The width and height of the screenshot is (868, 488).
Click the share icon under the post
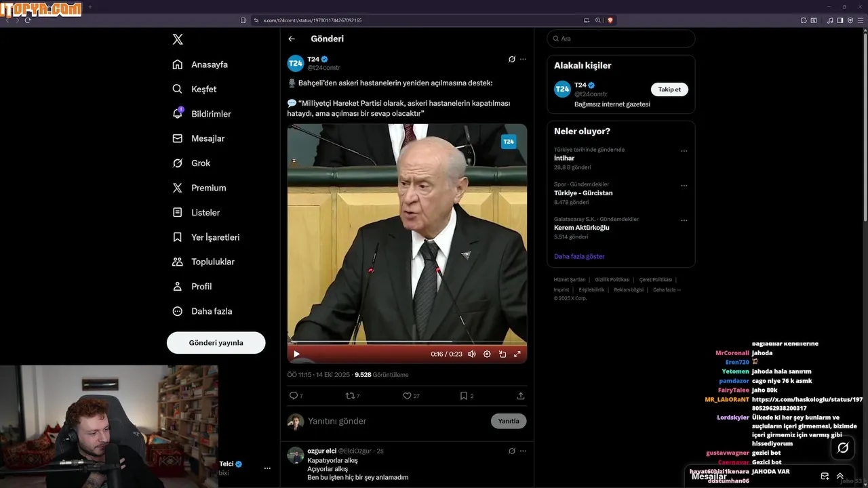tap(521, 396)
